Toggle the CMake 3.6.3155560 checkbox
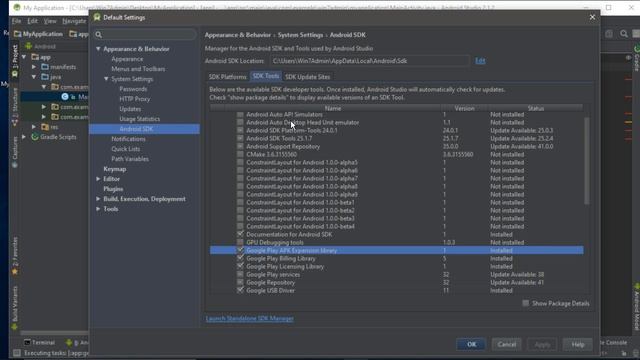The width and height of the screenshot is (640, 360). 240,154
